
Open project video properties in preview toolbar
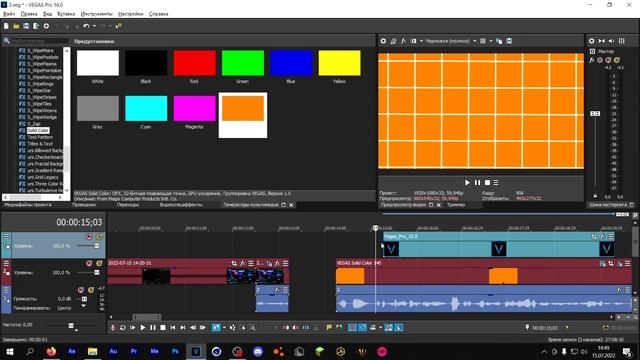coord(383,41)
